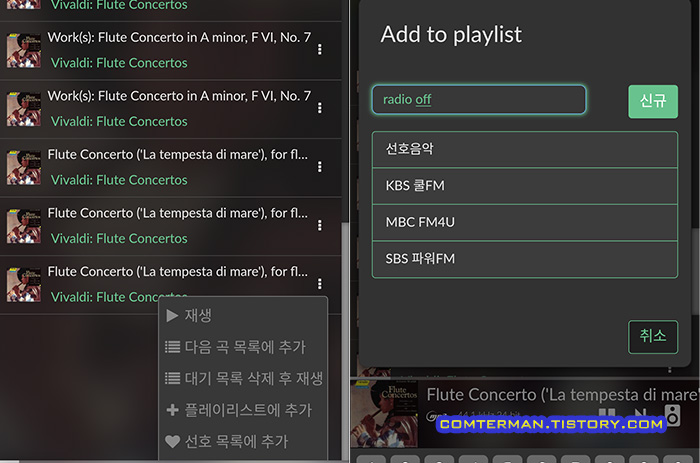Open the now-playing Flute Concertos album art
Viewport: 700px width, 463px height.
point(384,413)
